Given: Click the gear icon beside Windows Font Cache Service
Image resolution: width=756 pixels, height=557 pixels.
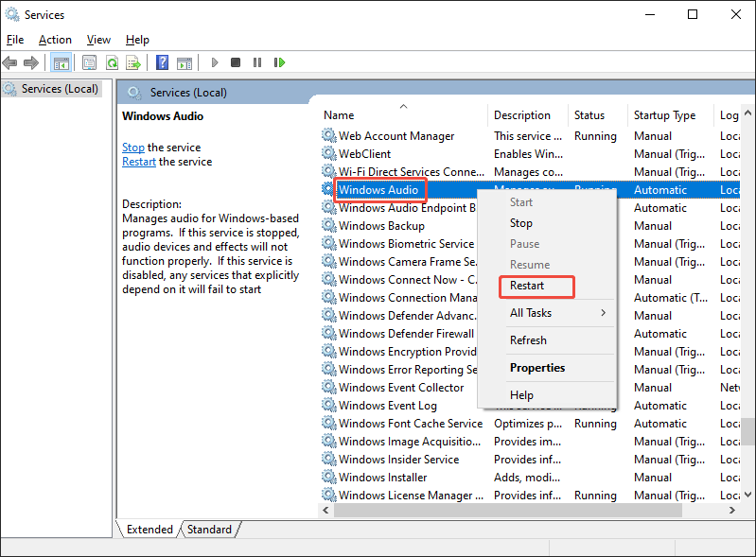Looking at the screenshot, I should click(x=329, y=423).
